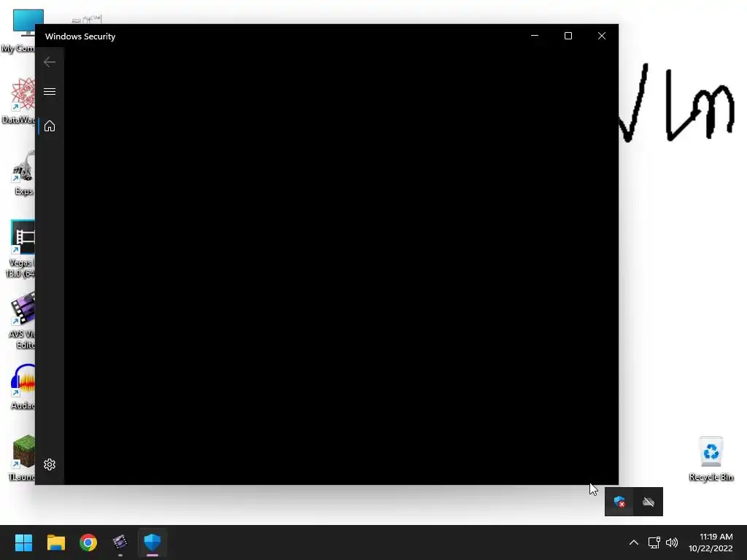Select the My Computer desktop icon

[x=19, y=31]
